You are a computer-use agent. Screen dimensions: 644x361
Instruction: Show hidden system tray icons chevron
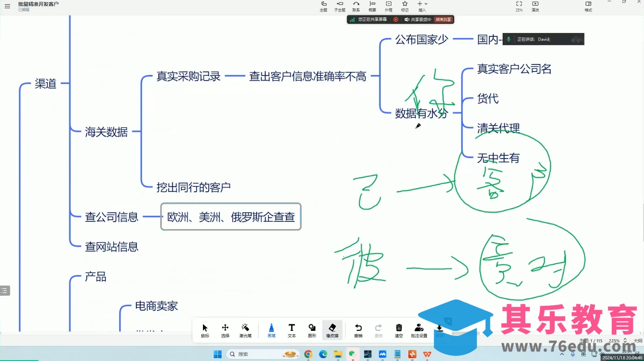point(562,354)
